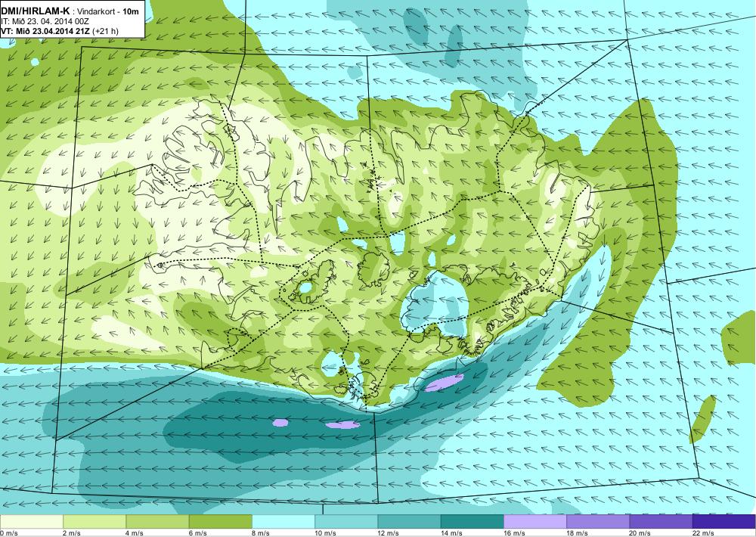Click the pale yellow 0–2 m/s legend swatch
Viewport: 756px width, 537px height.
tap(31, 522)
